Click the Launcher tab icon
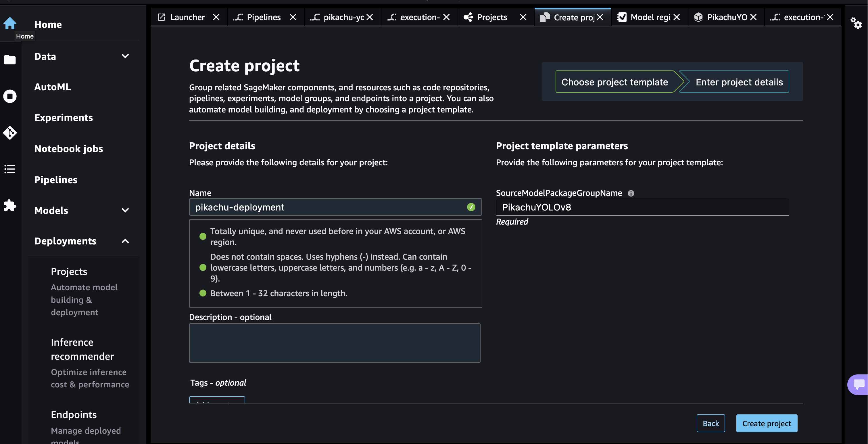 [162, 17]
